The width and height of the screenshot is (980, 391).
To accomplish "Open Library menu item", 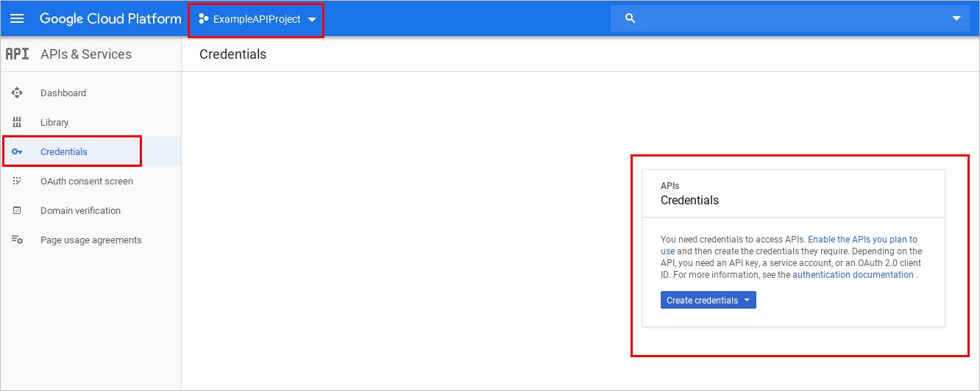I will [54, 123].
